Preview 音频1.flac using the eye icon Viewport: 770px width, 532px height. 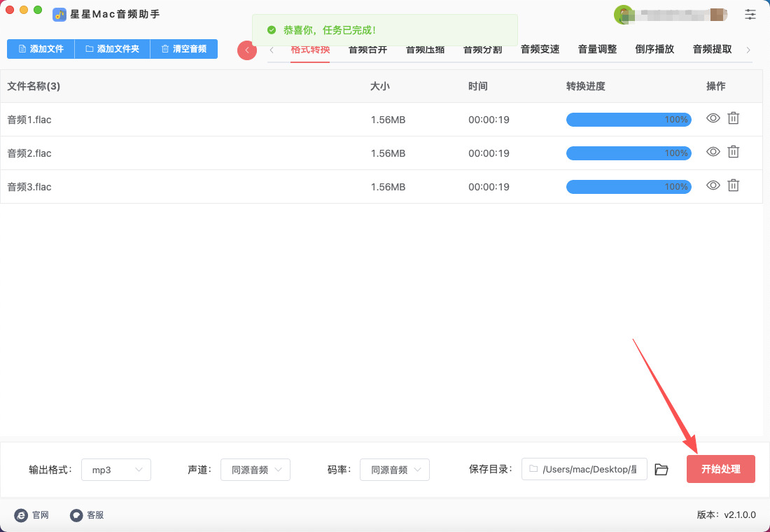click(x=713, y=118)
